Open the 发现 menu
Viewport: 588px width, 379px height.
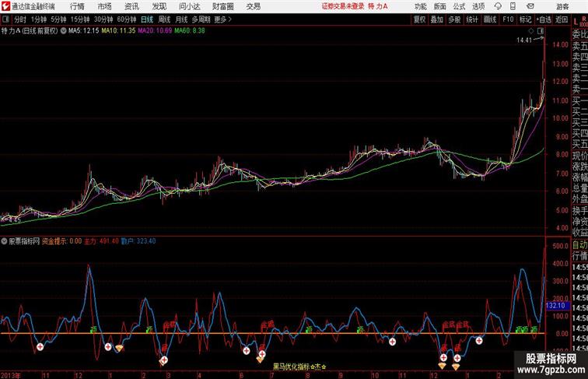tap(159, 6)
